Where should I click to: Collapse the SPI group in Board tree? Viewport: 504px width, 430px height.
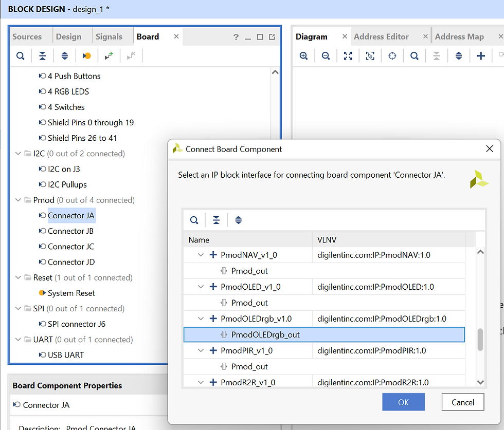point(19,308)
